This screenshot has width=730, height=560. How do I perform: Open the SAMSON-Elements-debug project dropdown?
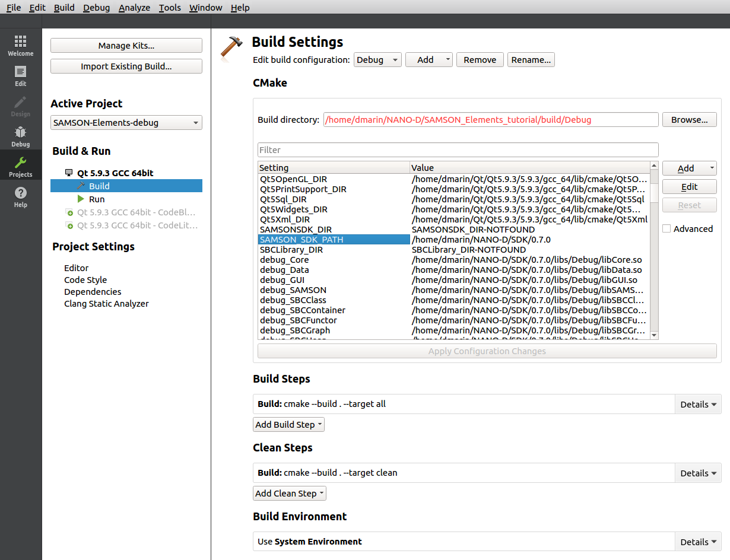point(126,122)
